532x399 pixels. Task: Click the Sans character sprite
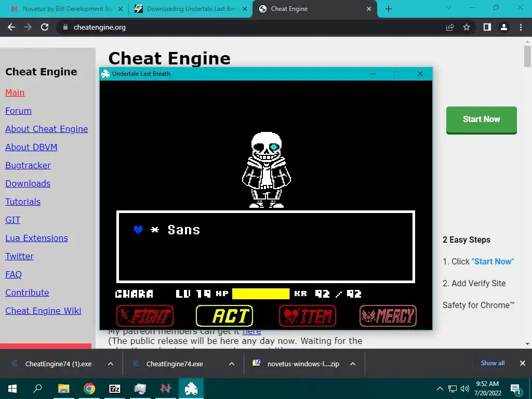click(x=267, y=170)
